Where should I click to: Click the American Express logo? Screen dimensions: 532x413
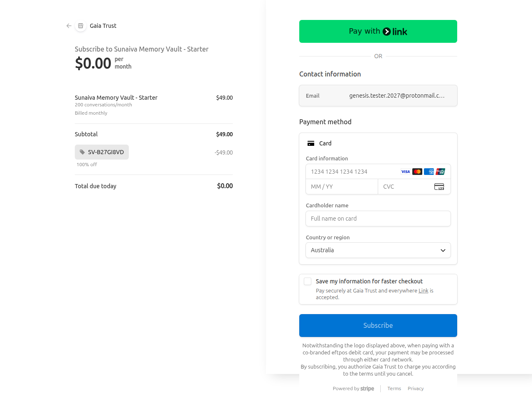(x=429, y=172)
